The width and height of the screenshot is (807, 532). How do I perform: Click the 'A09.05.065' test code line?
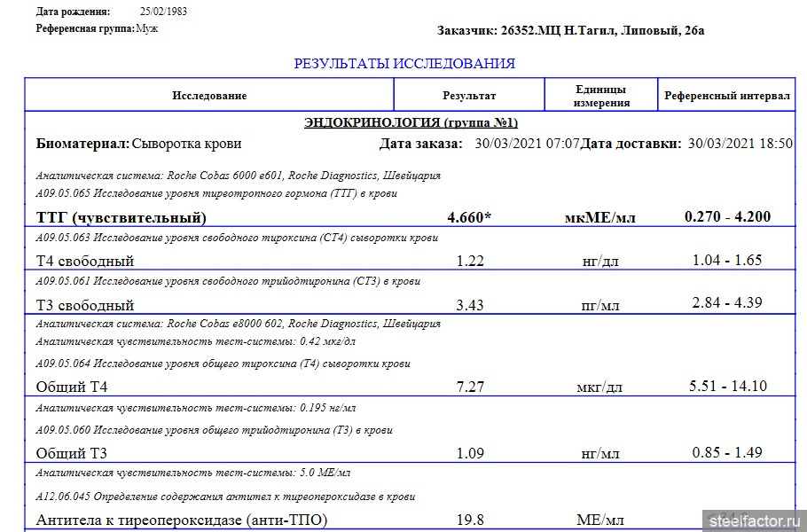(216, 193)
